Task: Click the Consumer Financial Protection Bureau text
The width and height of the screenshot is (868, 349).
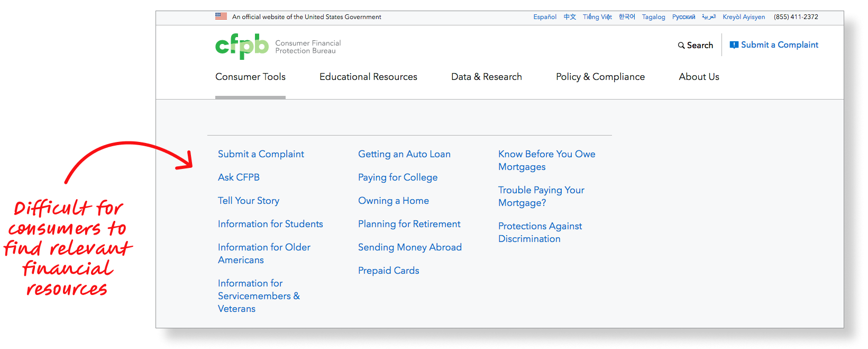Action: [308, 47]
